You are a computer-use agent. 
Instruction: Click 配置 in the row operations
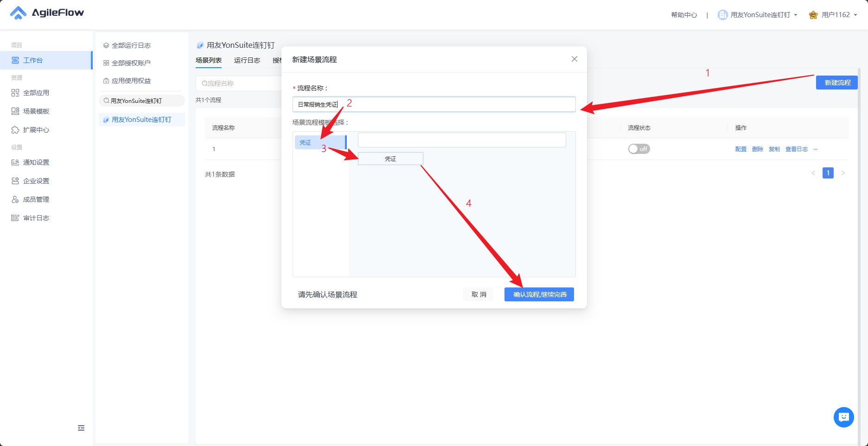741,149
